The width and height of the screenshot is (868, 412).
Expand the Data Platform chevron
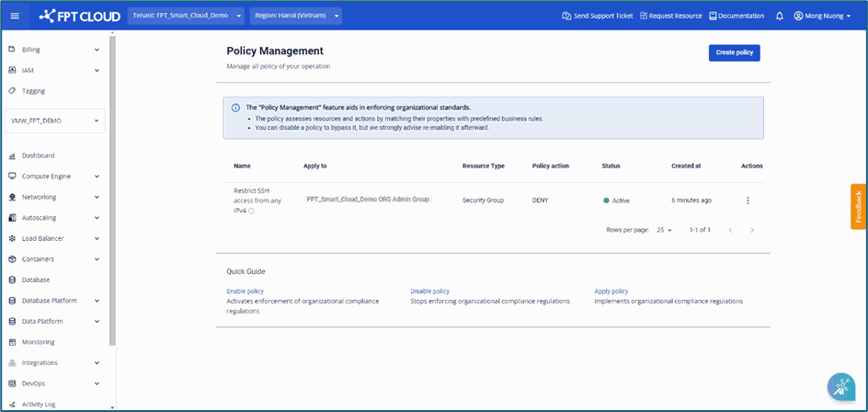coord(97,322)
